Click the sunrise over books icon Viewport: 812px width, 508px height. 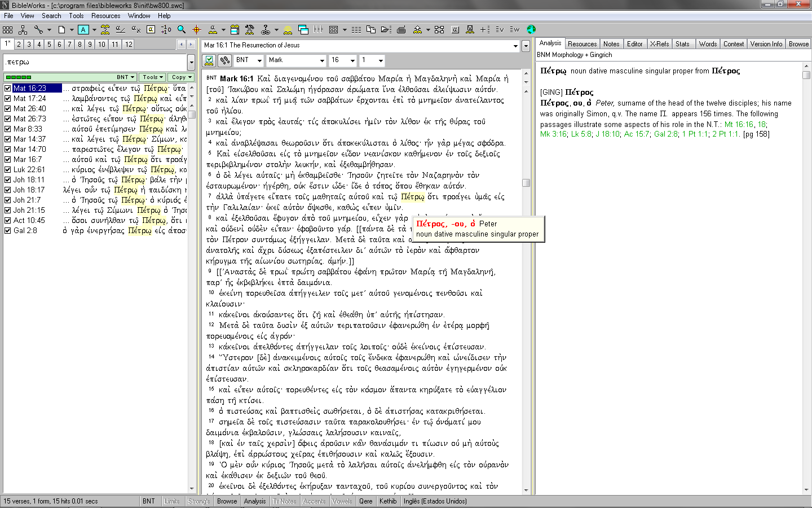288,29
